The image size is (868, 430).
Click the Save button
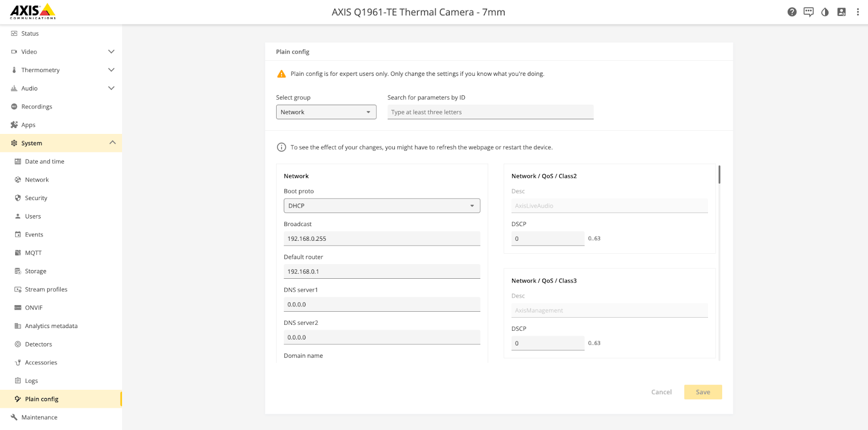point(703,392)
